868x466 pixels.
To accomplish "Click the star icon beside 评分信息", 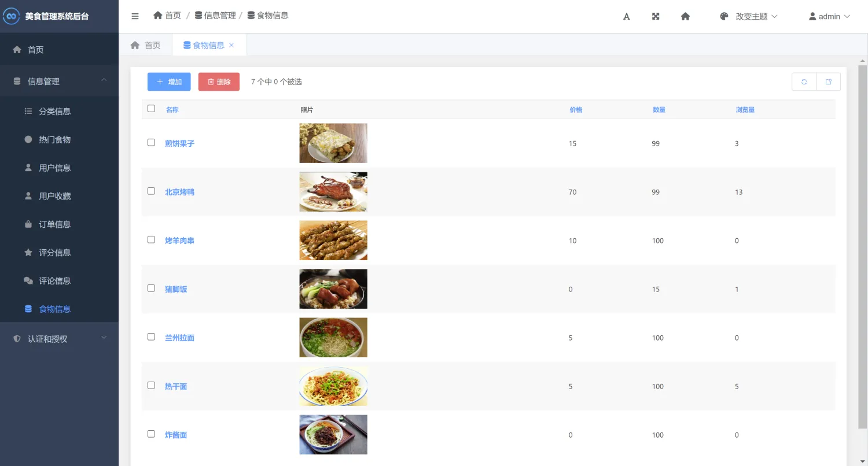I will click(x=28, y=253).
